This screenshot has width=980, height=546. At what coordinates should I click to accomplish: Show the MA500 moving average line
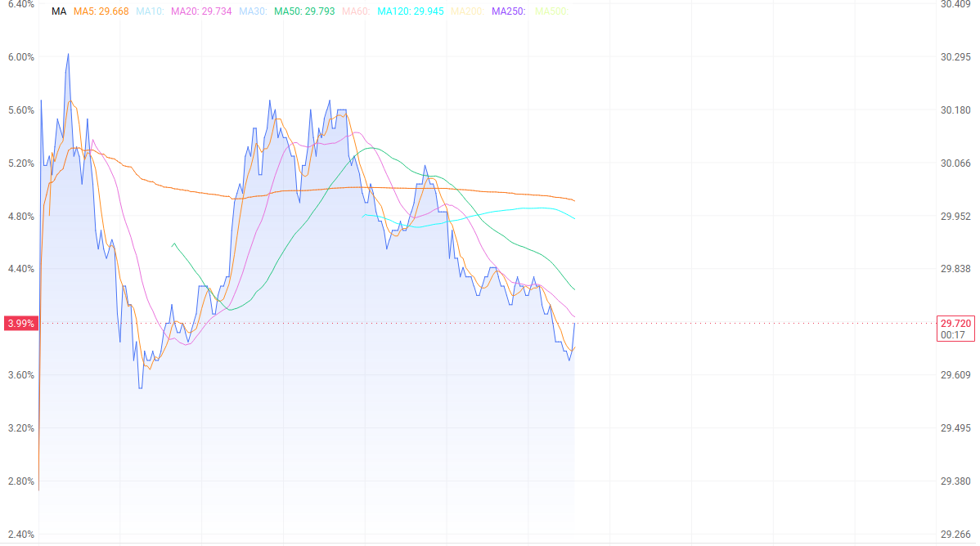[552, 11]
